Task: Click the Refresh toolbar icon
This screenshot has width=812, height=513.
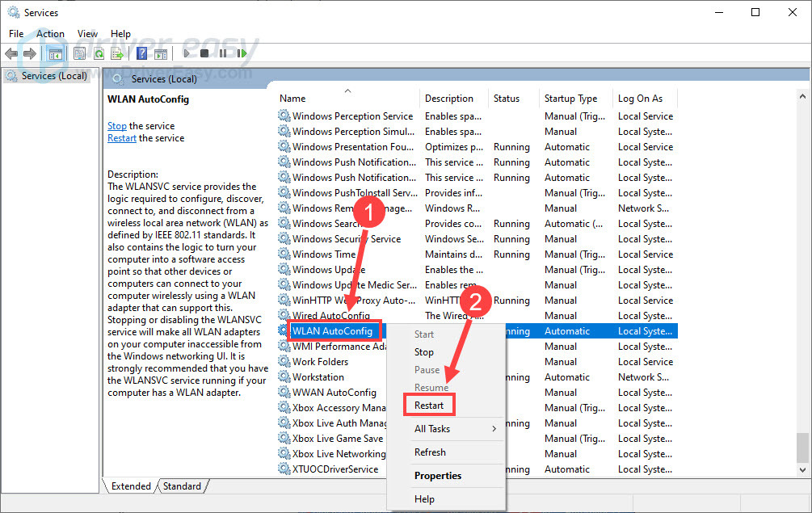Action: 99,53
